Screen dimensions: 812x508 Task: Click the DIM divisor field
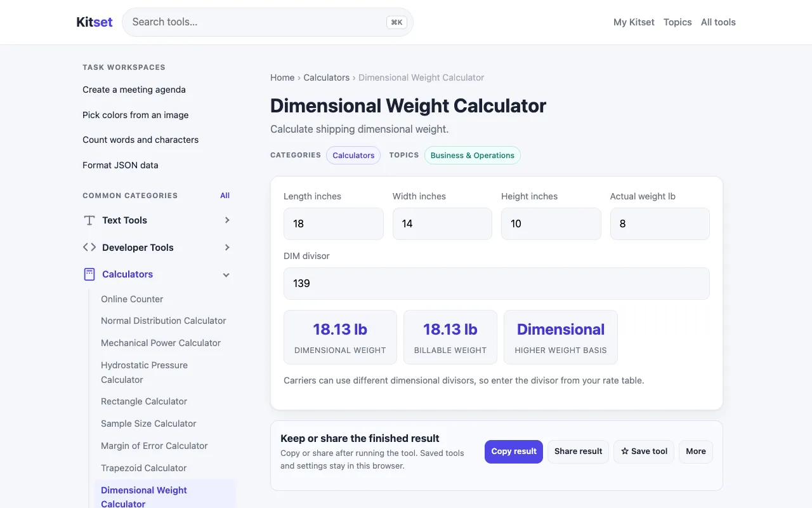tap(497, 283)
